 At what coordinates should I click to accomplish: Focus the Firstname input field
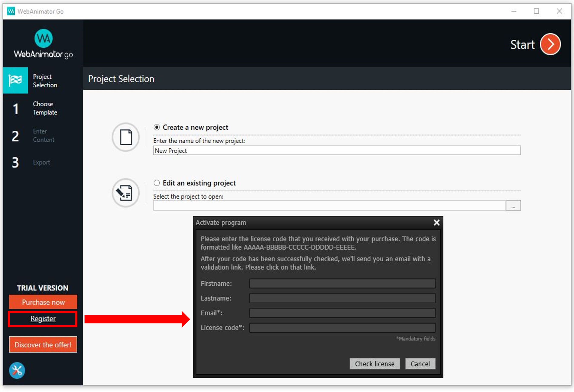coord(342,283)
